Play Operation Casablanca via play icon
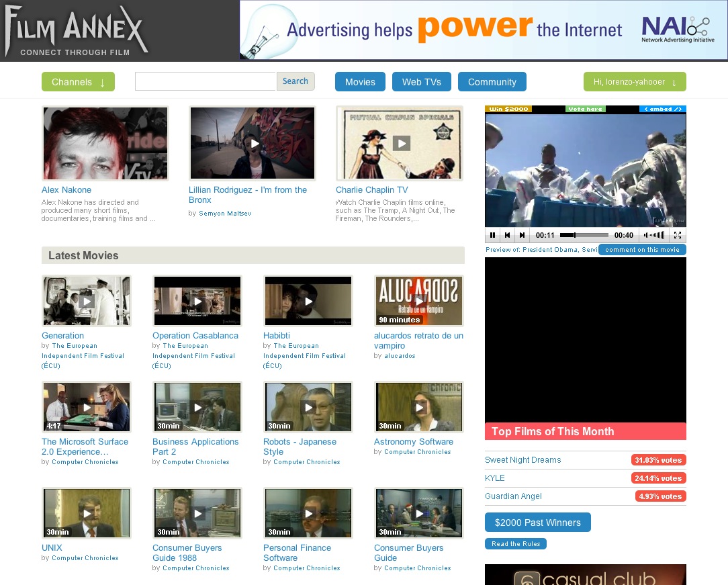Image resolution: width=728 pixels, height=585 pixels. click(x=197, y=302)
